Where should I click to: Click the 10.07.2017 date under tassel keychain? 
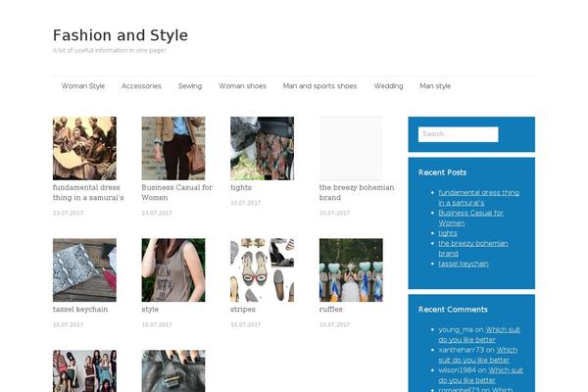click(x=68, y=324)
